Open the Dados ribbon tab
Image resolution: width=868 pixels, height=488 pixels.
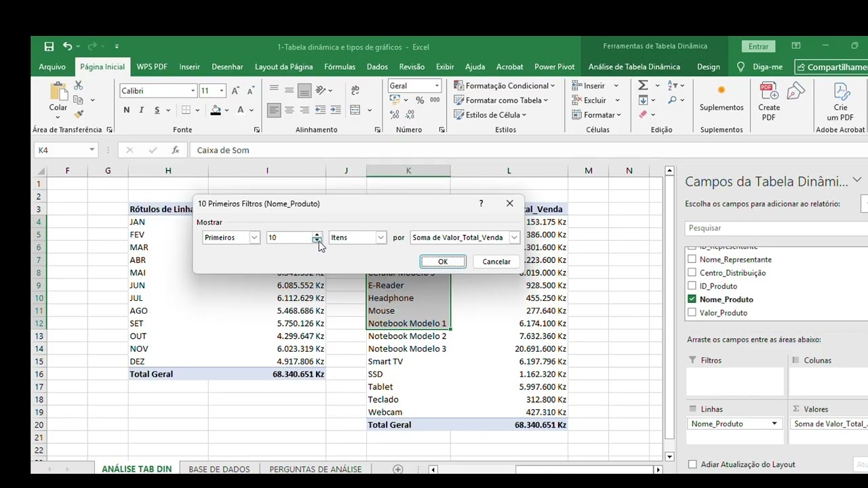377,67
